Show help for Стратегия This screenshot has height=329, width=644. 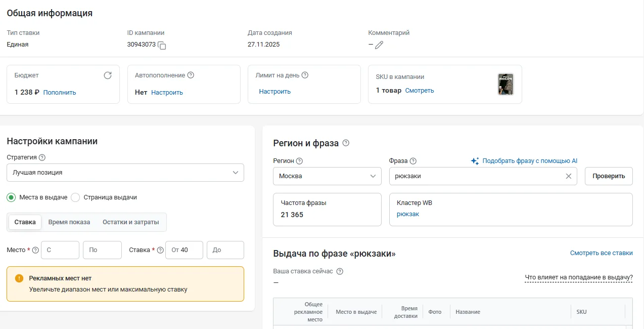click(42, 157)
